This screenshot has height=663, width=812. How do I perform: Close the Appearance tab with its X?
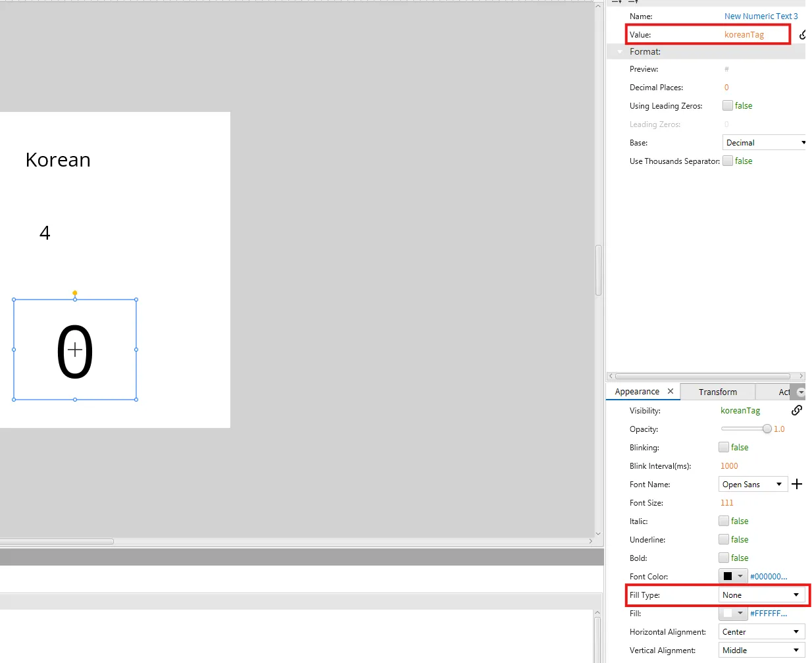pos(671,391)
